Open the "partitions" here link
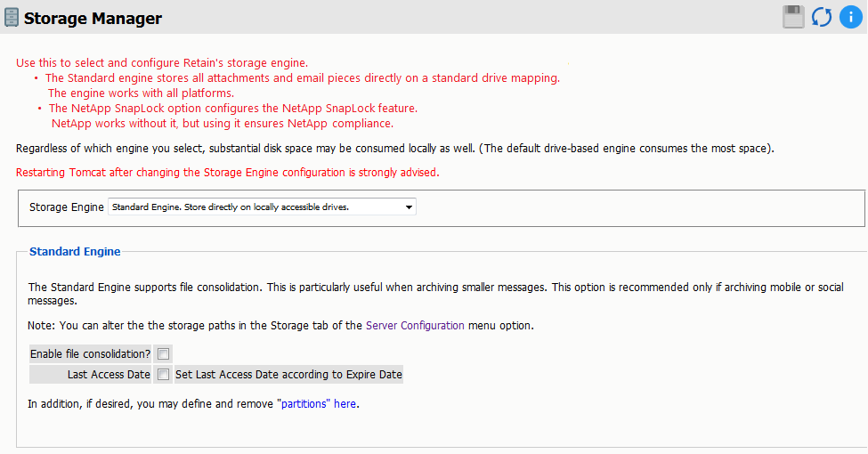The width and height of the screenshot is (868, 454). [x=318, y=404]
